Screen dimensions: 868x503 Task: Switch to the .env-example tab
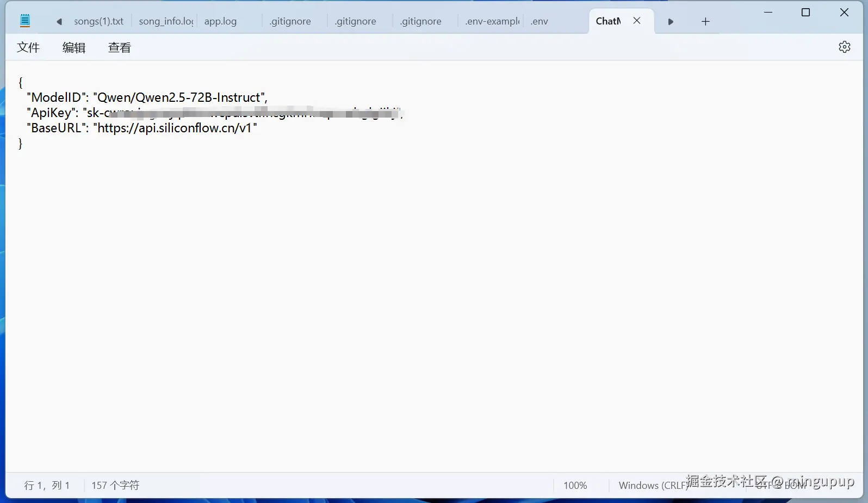(x=492, y=21)
